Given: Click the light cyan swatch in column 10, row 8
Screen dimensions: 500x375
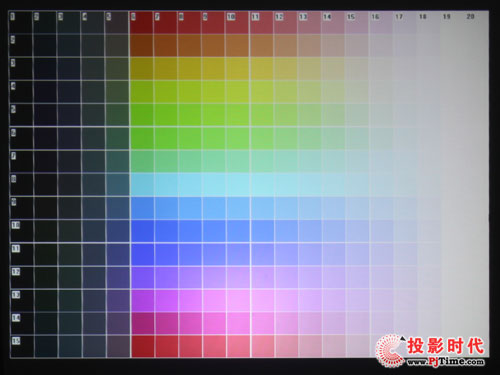Looking at the screenshot, I should 237,184.
